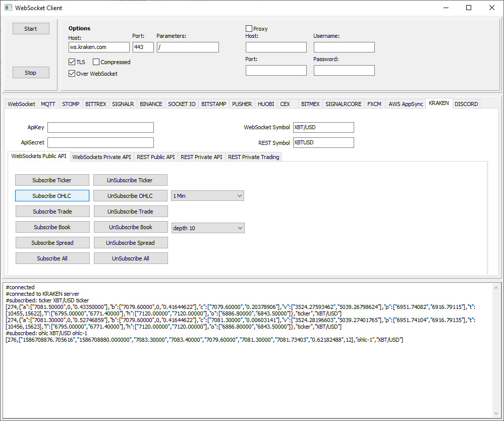Select the BINANCE tab
This screenshot has width=504, height=421.
(x=151, y=104)
